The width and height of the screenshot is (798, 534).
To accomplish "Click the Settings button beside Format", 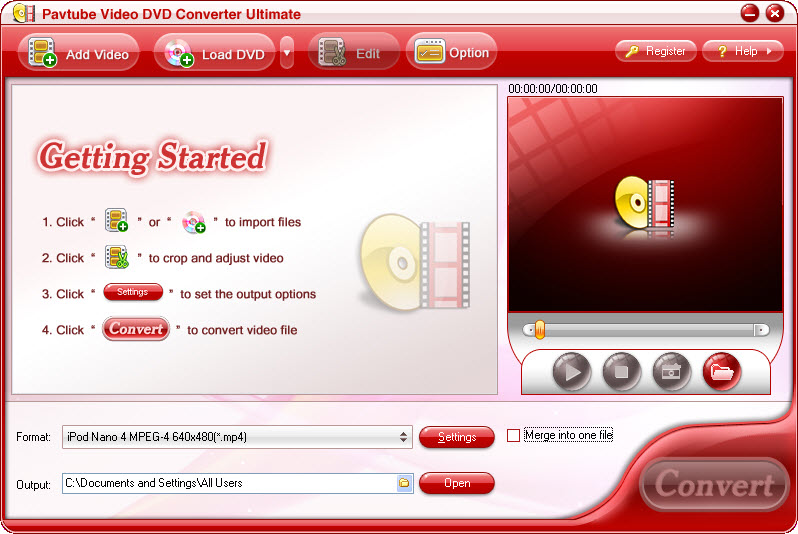I will [457, 437].
